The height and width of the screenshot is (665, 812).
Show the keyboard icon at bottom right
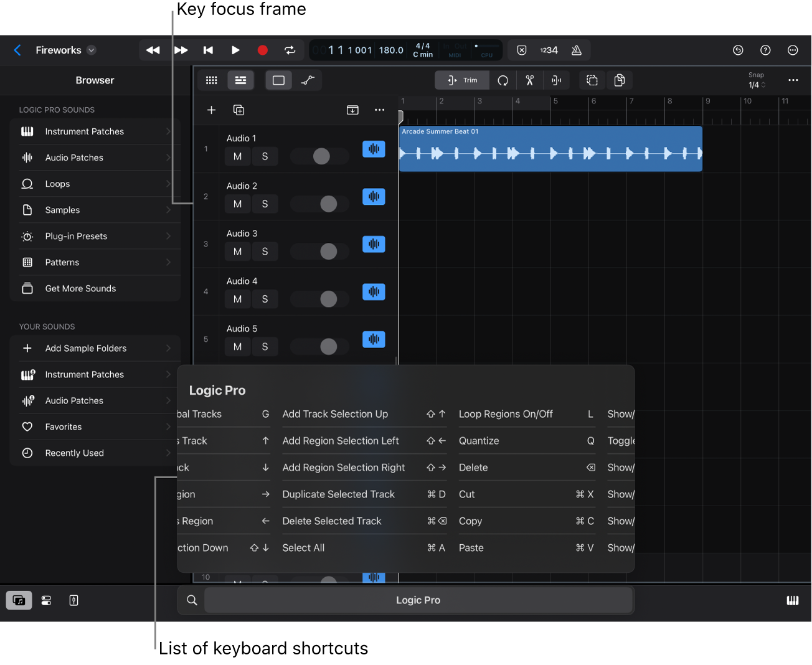[x=793, y=600]
